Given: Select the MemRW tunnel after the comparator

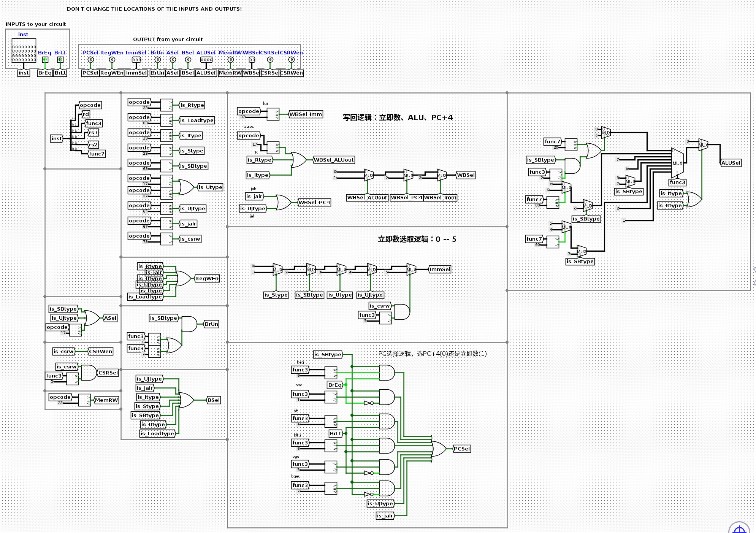Looking at the screenshot, I should pyautogui.click(x=106, y=400).
